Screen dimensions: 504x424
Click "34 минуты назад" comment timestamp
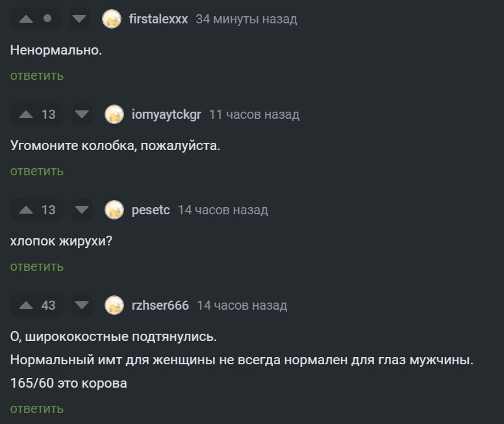click(246, 19)
